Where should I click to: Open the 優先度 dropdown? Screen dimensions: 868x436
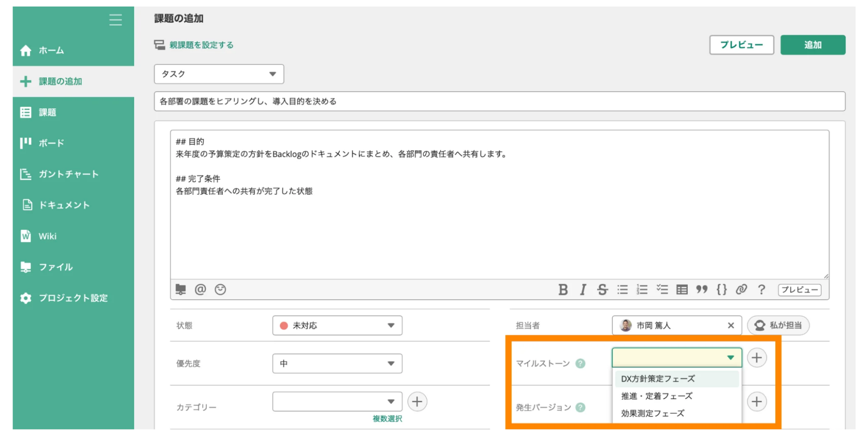(x=337, y=364)
